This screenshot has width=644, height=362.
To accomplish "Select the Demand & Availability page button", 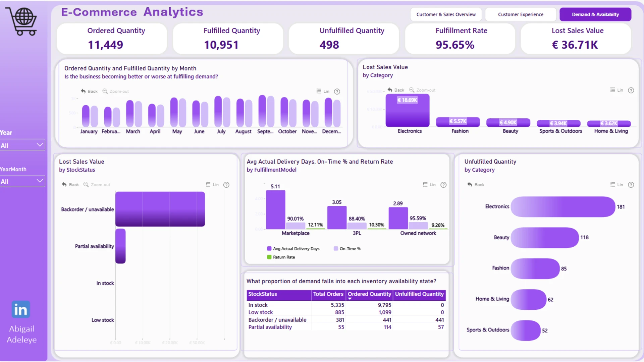I will tap(595, 14).
